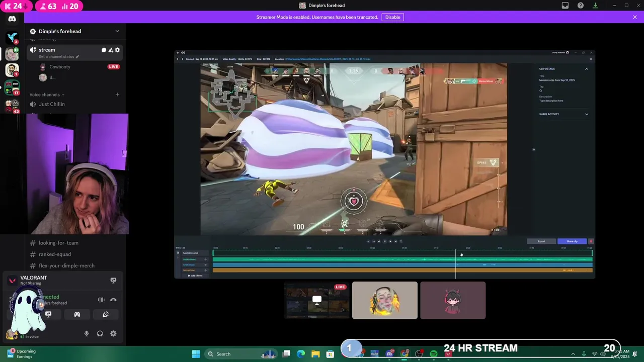644x362 pixels.
Task: Open server folder with 17 notifications badge
Action: click(x=12, y=87)
